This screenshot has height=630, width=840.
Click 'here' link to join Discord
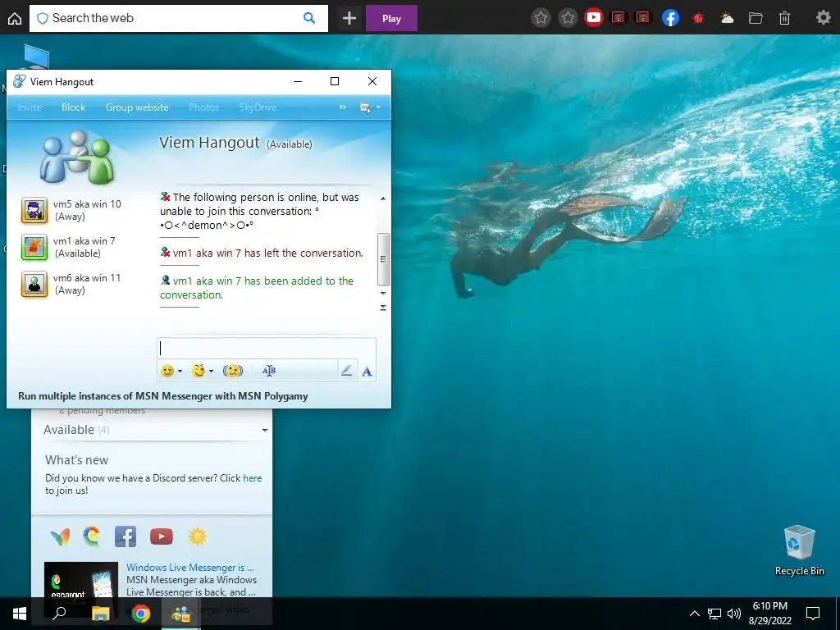click(x=253, y=478)
